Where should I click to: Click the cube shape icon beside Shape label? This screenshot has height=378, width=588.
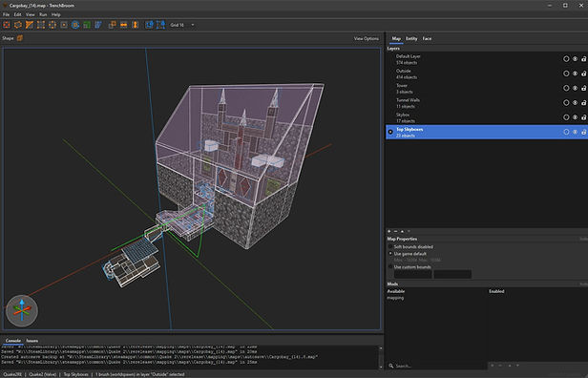tap(20, 38)
